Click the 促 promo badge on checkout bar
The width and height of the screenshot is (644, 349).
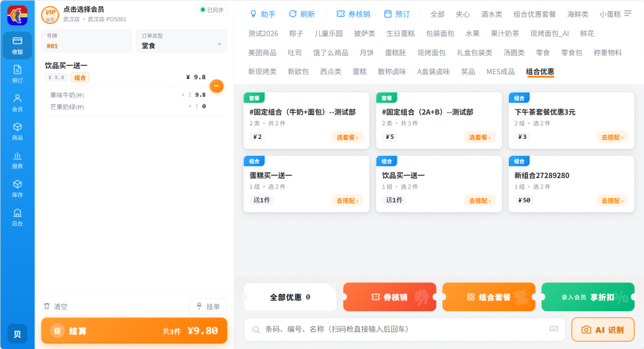pos(57,331)
